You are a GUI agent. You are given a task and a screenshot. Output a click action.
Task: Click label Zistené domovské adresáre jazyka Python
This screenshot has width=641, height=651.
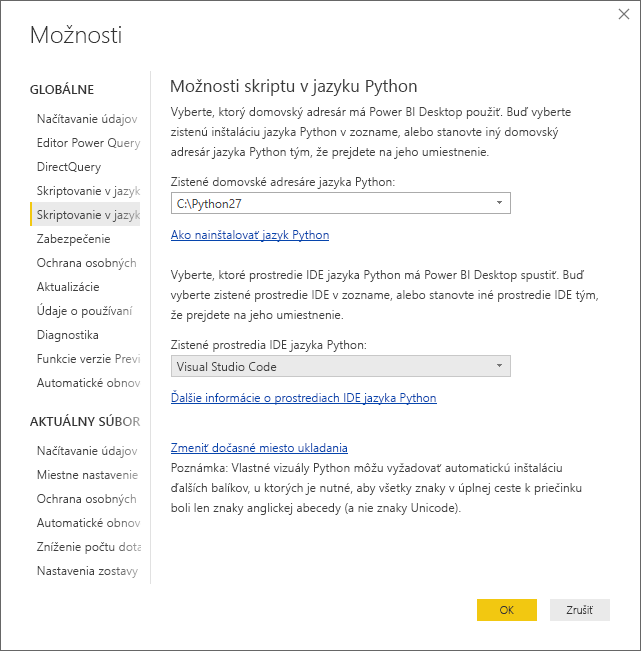pos(283,182)
